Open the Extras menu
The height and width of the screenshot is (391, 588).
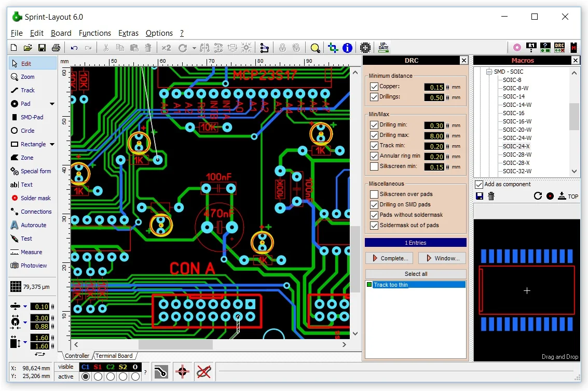[x=128, y=33]
